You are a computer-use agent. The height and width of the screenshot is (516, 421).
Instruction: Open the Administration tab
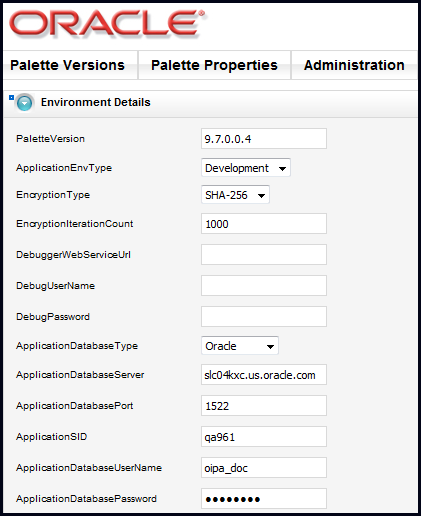[x=354, y=65]
